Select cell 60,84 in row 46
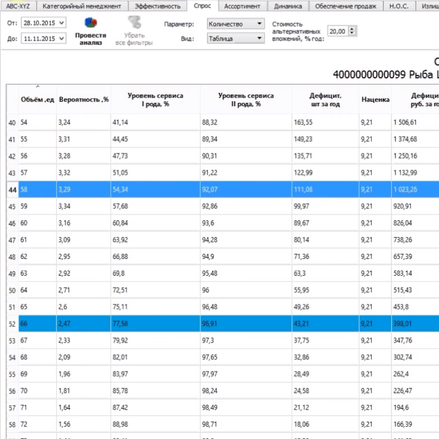 pyautogui.click(x=155, y=223)
